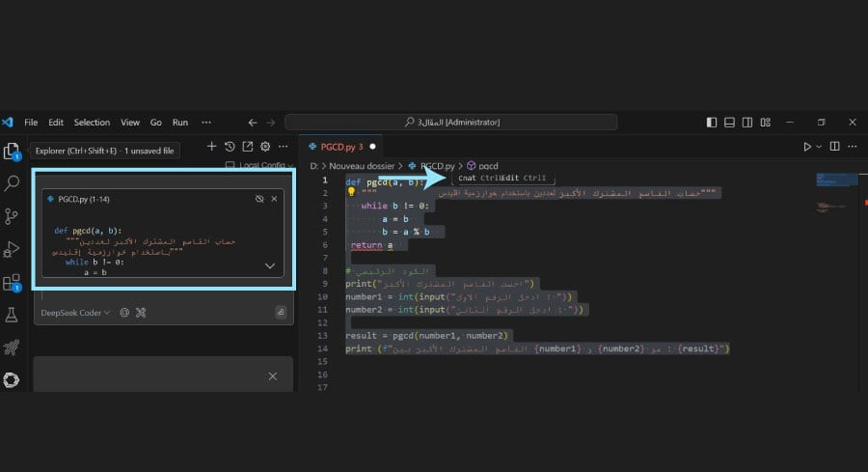This screenshot has height=472, width=868.
Task: Open the Search view in activity bar
Action: pos(12,182)
